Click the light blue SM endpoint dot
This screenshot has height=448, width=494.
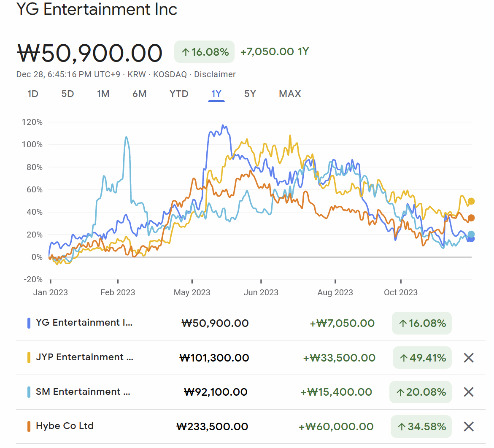click(x=471, y=234)
